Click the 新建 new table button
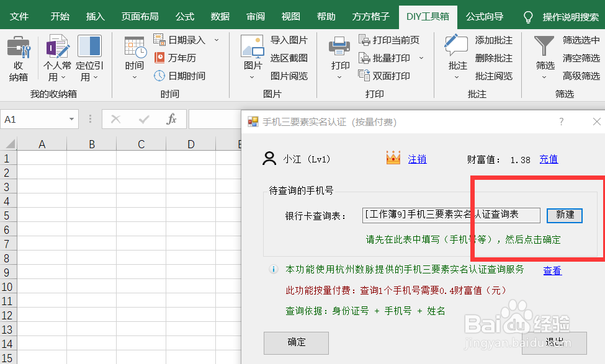The width and height of the screenshot is (605, 364). point(564,215)
